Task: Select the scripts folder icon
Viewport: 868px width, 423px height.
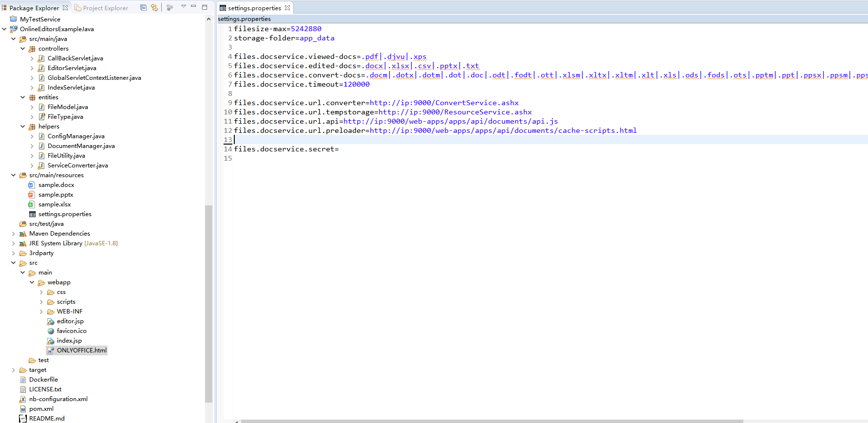Action: click(x=51, y=302)
